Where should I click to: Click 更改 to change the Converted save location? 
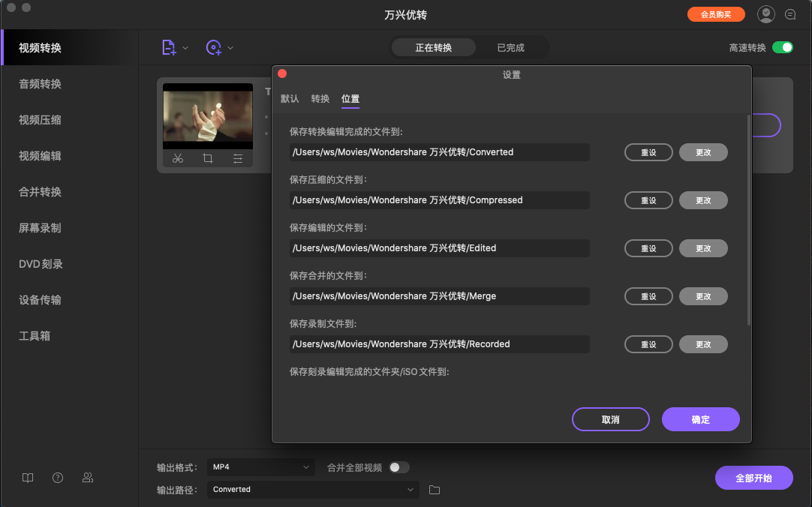tap(702, 152)
